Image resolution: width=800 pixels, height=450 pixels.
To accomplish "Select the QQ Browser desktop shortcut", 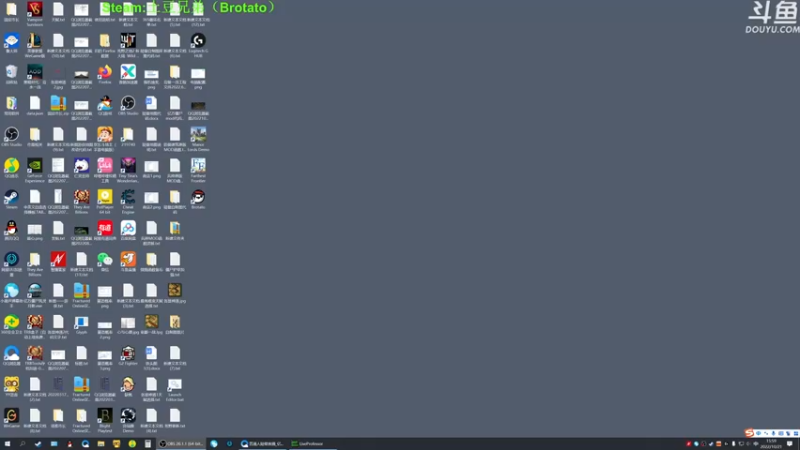I will (11, 356).
